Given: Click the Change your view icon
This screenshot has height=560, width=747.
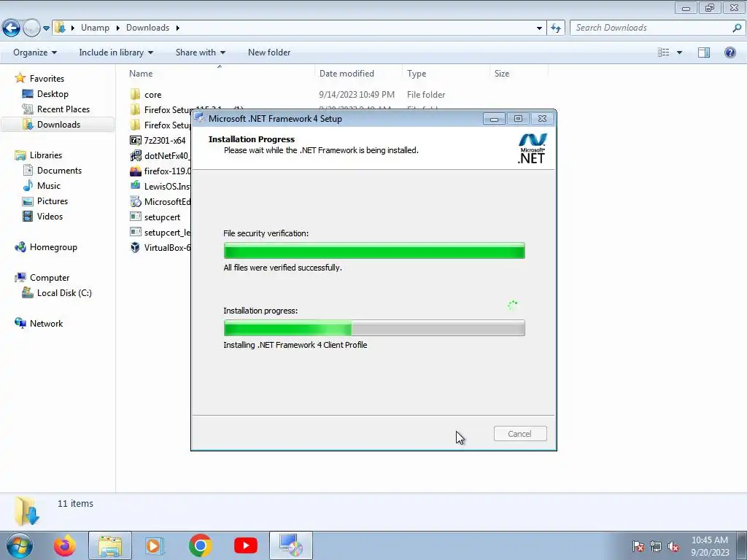Looking at the screenshot, I should pyautogui.click(x=664, y=52).
